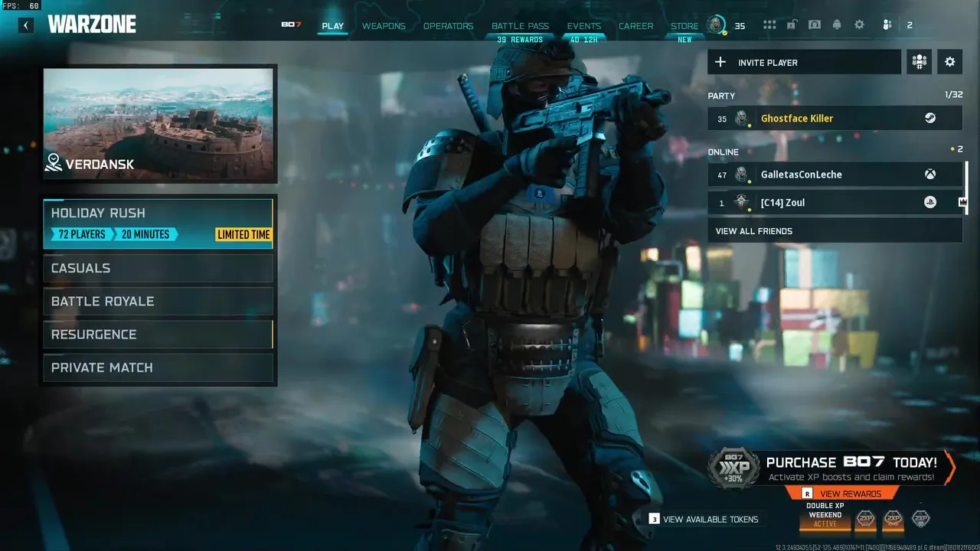Click GalletasConLeche's rank emblem icon
The image size is (980, 551).
pos(741,174)
